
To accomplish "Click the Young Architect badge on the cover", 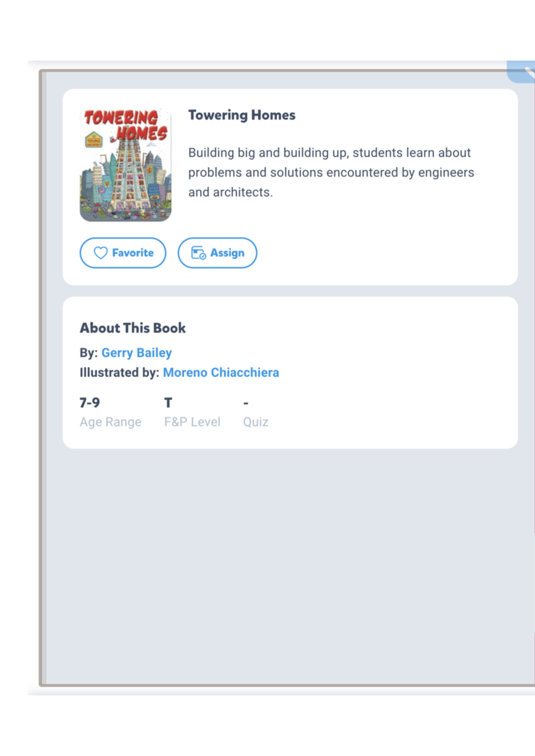I will [94, 140].
